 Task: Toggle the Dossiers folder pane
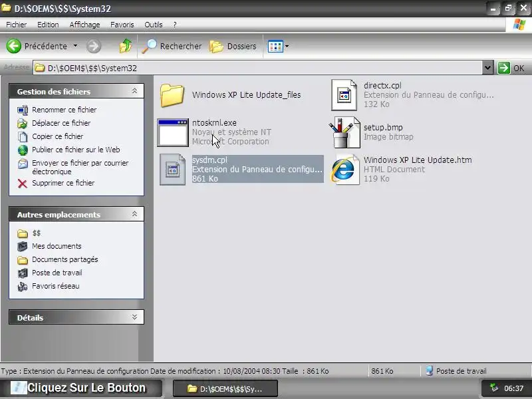233,46
